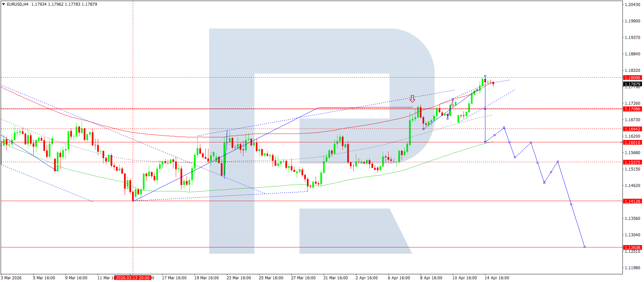
Task: Select the forecast endpoint node at 1.12638 line
Action: coord(585,247)
